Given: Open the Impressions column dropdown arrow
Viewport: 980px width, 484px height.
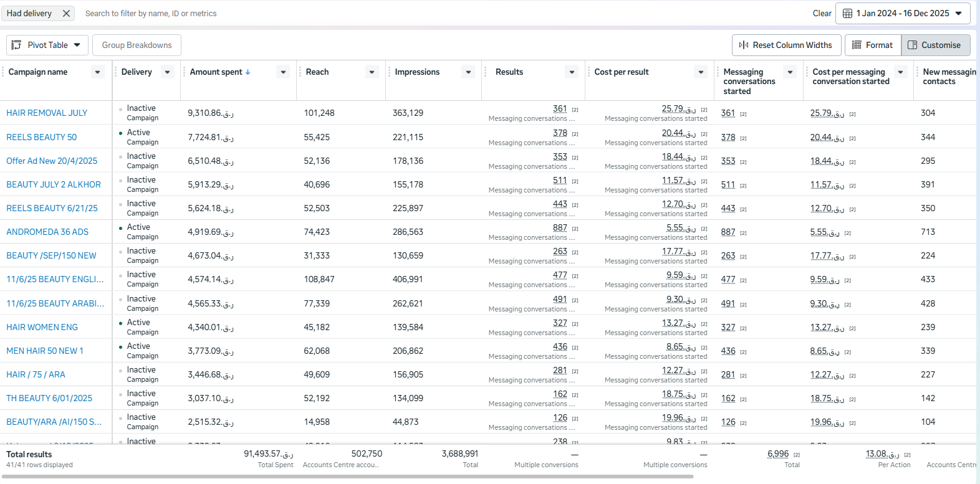Looking at the screenshot, I should pos(469,72).
